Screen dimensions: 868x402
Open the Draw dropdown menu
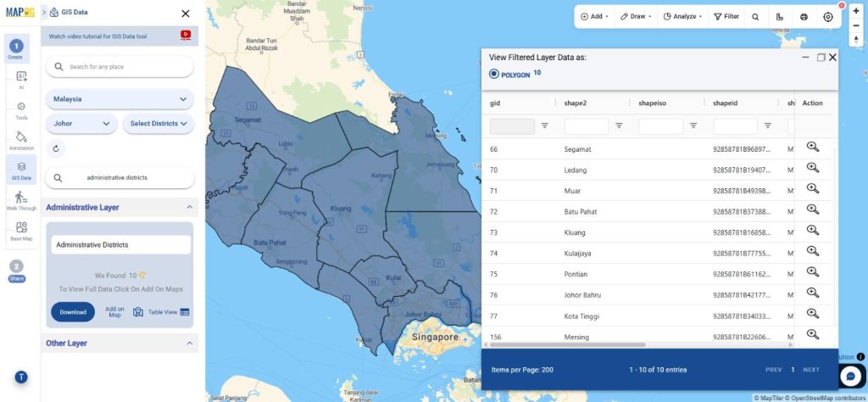coord(636,17)
